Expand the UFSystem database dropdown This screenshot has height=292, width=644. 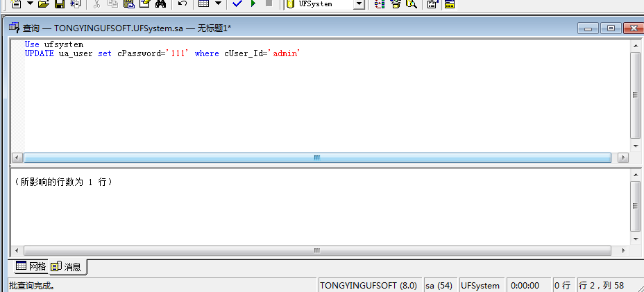359,4
